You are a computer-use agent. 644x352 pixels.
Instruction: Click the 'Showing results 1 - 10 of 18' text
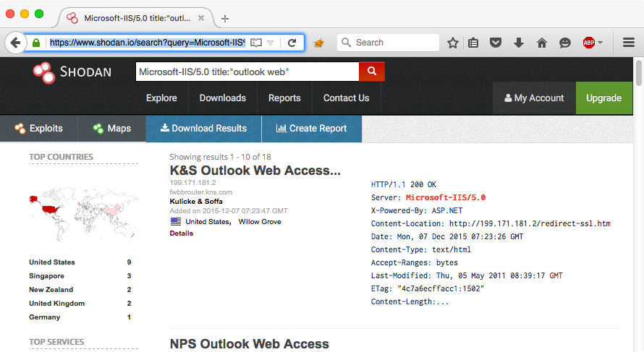point(220,157)
